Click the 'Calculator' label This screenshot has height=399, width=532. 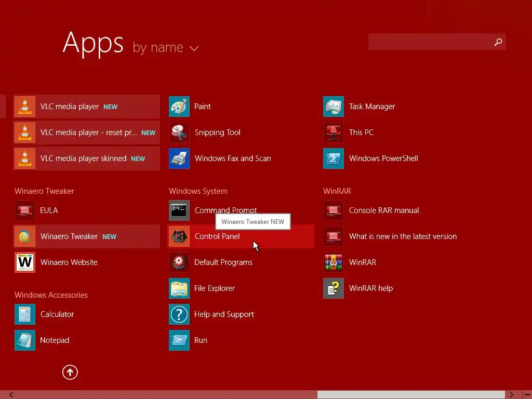coord(57,314)
